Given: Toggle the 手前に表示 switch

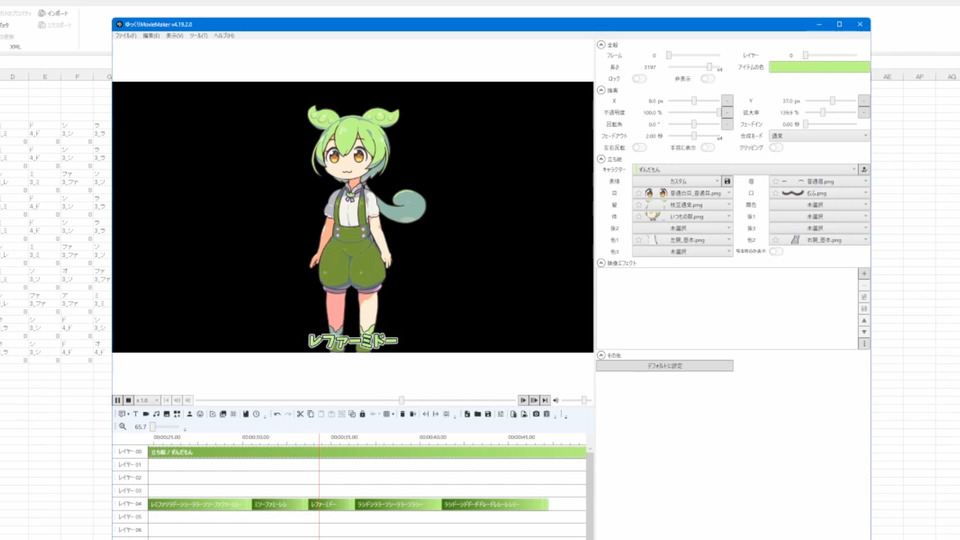Looking at the screenshot, I should 708,147.
